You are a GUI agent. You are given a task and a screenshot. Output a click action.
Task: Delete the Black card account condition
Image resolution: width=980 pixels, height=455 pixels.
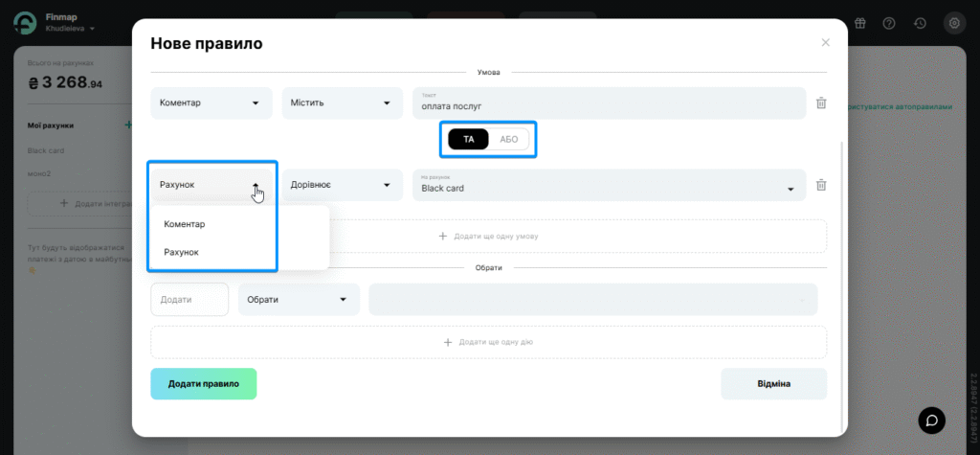[x=820, y=185]
